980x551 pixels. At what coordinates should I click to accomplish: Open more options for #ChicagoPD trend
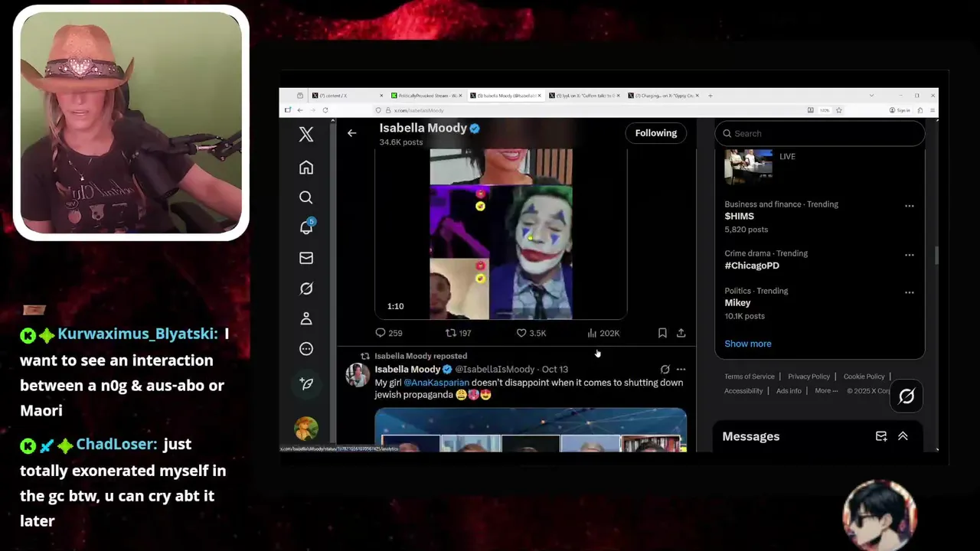tap(910, 255)
